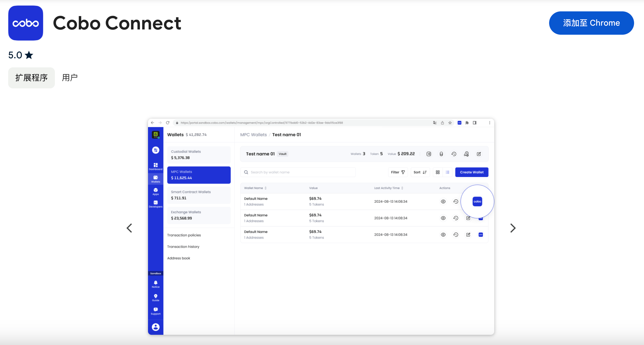Viewport: 644px width, 345px height.
Task: Select the Exchange Wallets card
Action: (x=199, y=215)
